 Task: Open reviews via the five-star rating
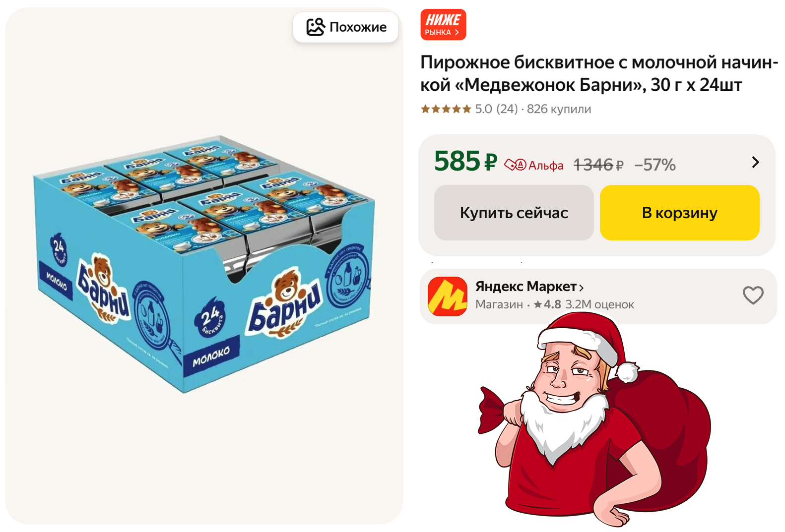(446, 109)
